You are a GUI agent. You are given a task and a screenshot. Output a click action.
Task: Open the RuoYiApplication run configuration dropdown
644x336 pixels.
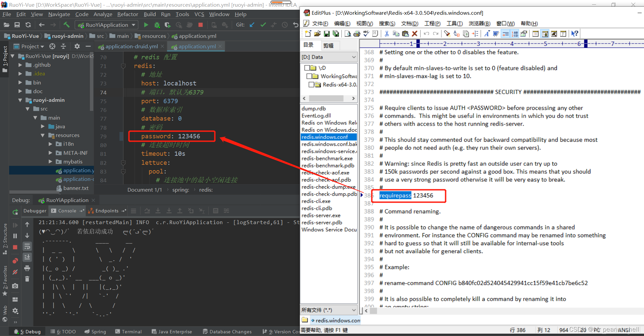[x=107, y=25]
